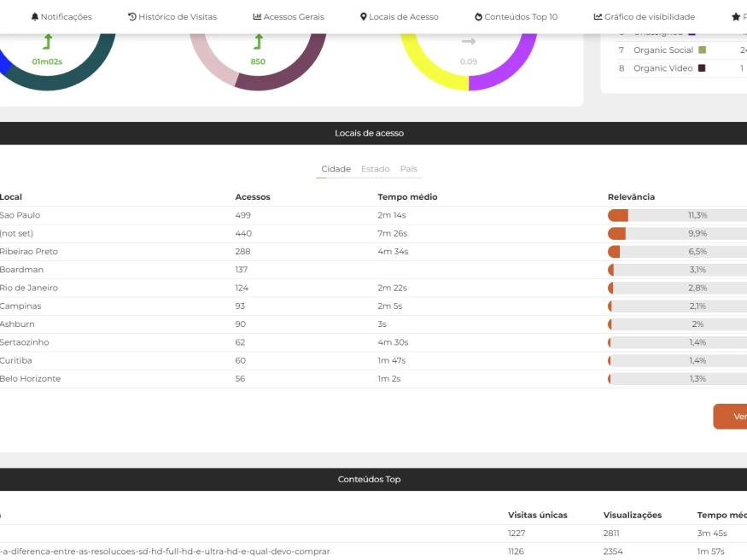Open the Acessos Gerais menu item
747x560 pixels.
(x=294, y=17)
